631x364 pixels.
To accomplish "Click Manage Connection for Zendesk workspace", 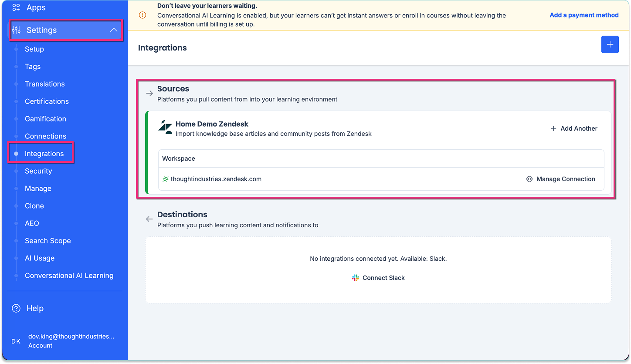I will tap(560, 179).
